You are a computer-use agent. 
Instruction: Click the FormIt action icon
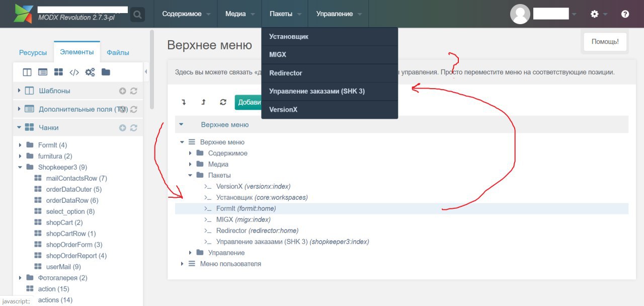pos(208,208)
